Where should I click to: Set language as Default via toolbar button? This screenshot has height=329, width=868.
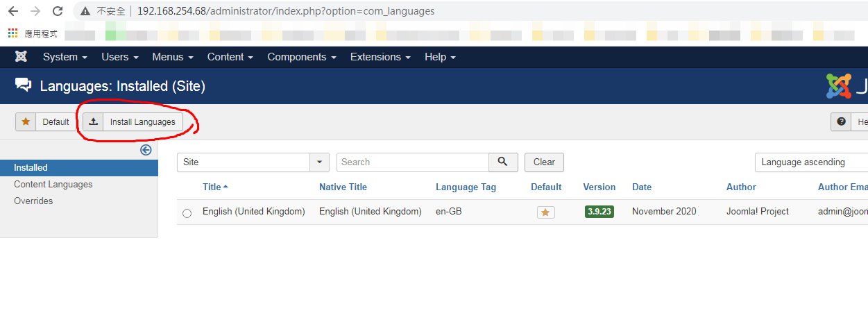click(46, 122)
